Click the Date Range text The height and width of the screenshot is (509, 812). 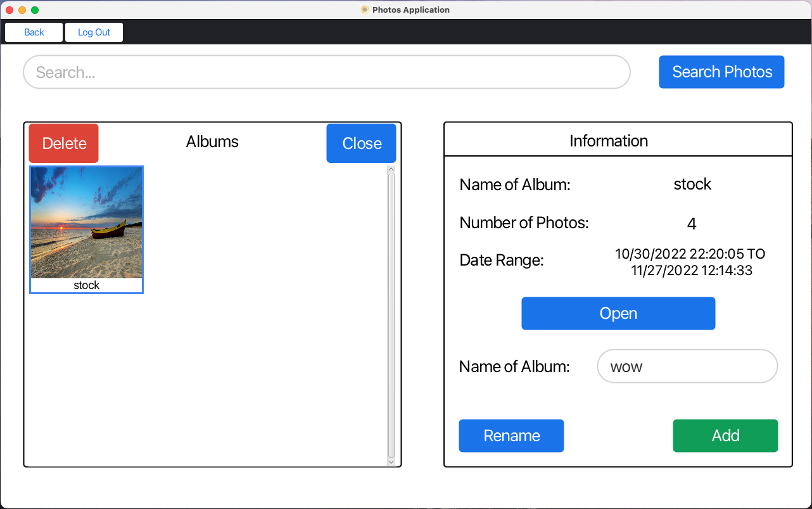[690, 260]
